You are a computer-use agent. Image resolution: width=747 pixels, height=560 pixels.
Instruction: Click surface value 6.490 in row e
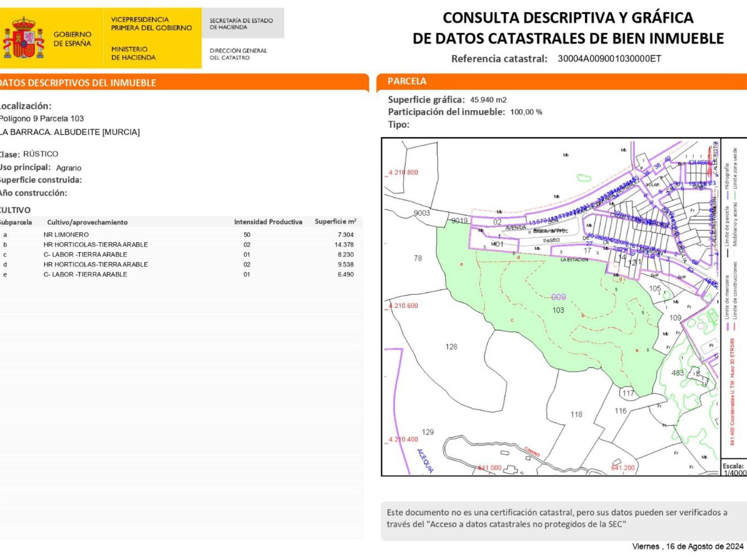coord(345,274)
